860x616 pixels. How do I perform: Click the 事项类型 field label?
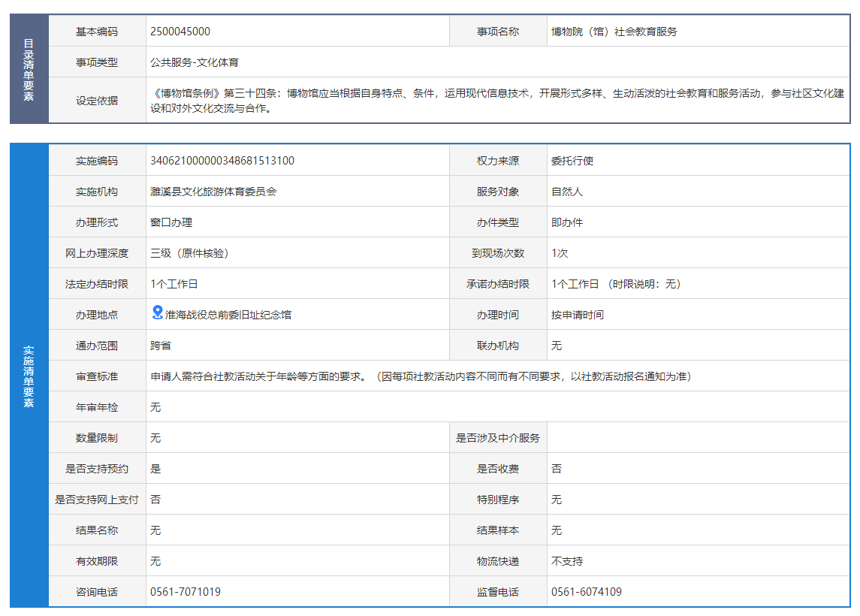[97, 62]
